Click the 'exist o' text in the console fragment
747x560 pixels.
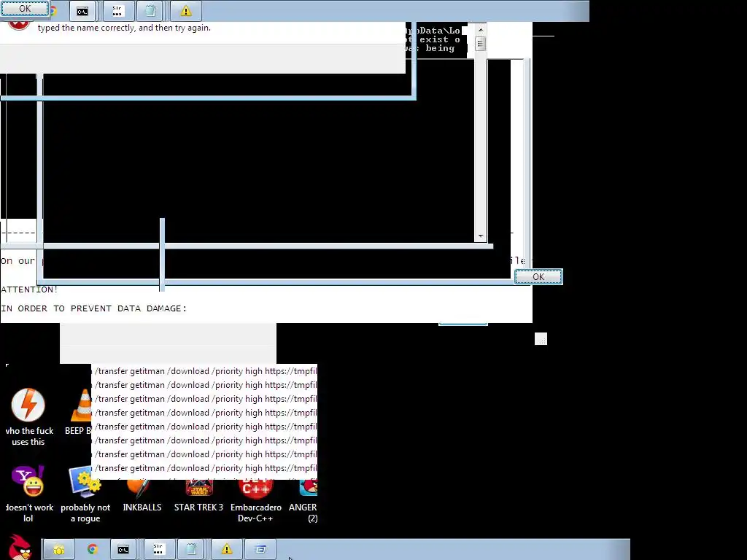pyautogui.click(x=440, y=39)
